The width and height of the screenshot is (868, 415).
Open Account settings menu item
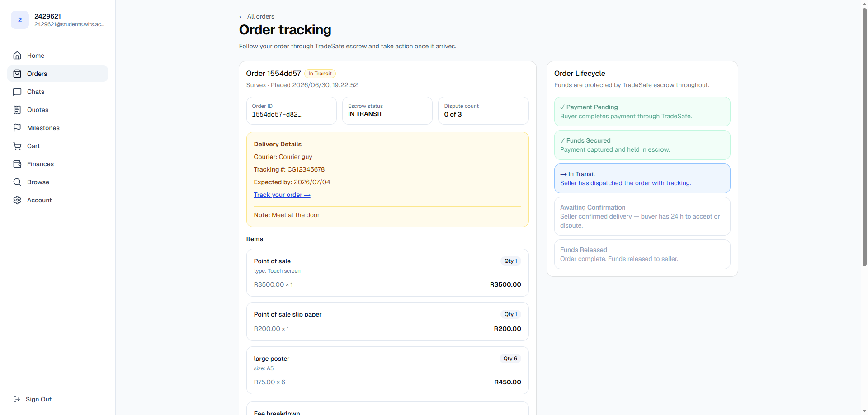point(57,200)
